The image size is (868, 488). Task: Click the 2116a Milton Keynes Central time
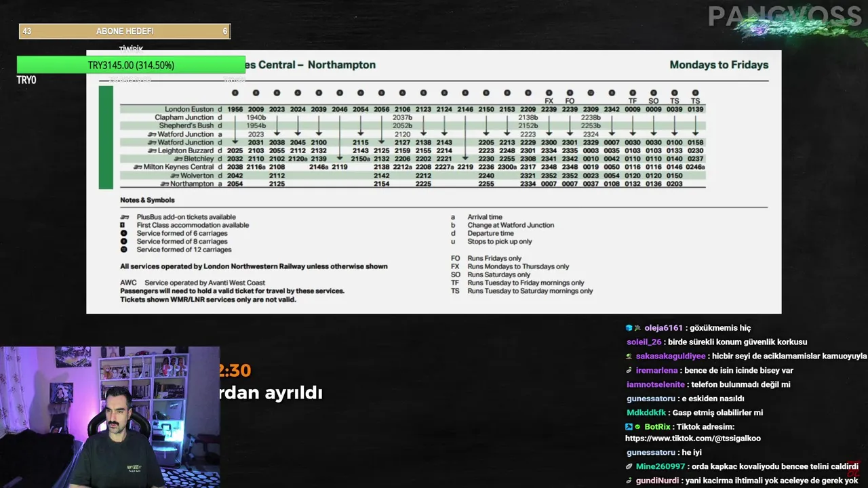(256, 167)
